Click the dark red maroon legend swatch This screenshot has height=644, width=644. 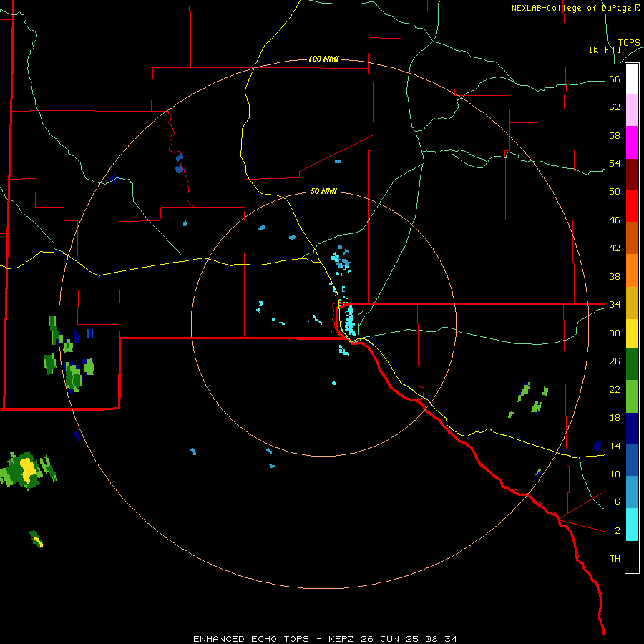pos(632,175)
